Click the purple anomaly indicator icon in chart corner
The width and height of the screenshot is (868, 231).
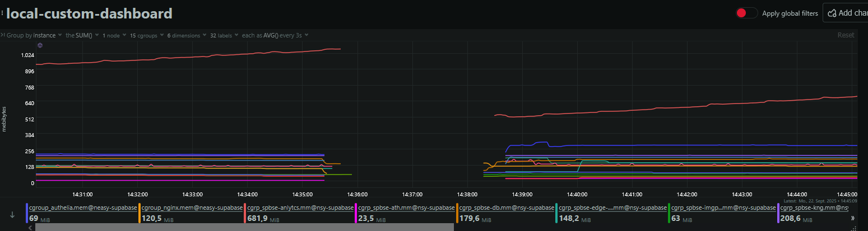point(40,45)
